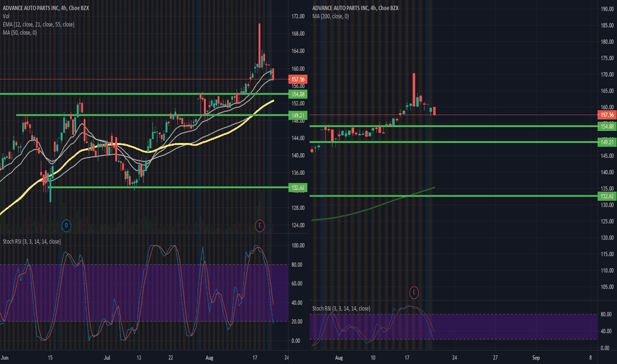Viewport: 617px width, 364px height.
Task: Click the earnings E marker on left chart
Action: 260,226
